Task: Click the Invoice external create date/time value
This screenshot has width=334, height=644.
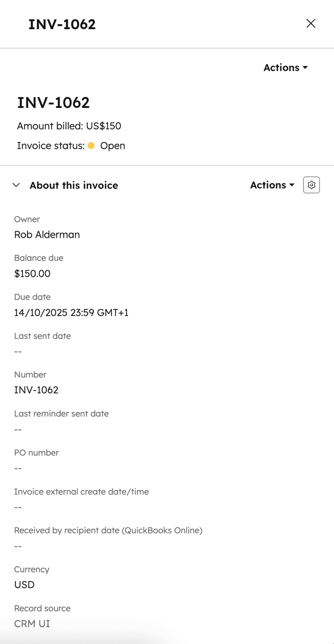Action: (x=18, y=507)
